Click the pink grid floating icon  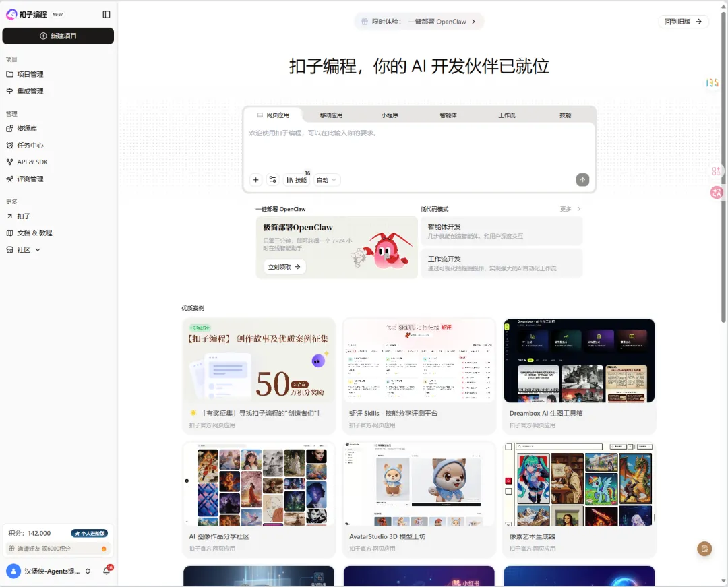[716, 171]
